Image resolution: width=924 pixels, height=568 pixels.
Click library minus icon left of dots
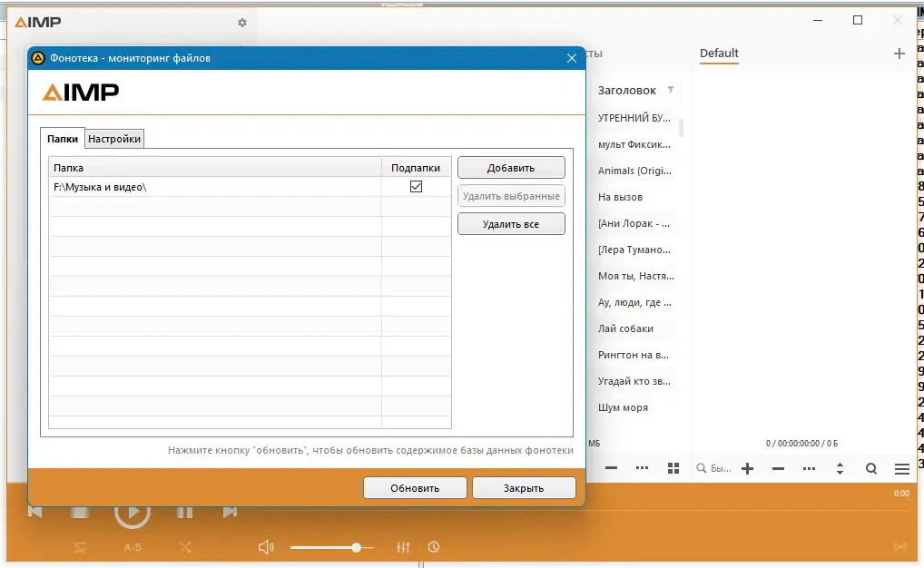(x=611, y=468)
